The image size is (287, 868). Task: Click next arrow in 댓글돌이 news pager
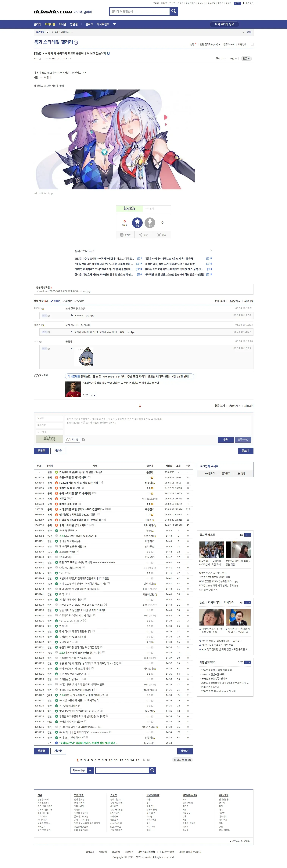(95, 395)
